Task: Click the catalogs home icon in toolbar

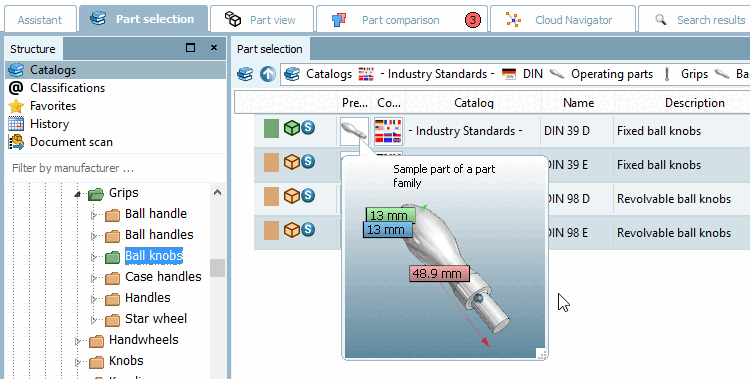Action: [x=245, y=74]
